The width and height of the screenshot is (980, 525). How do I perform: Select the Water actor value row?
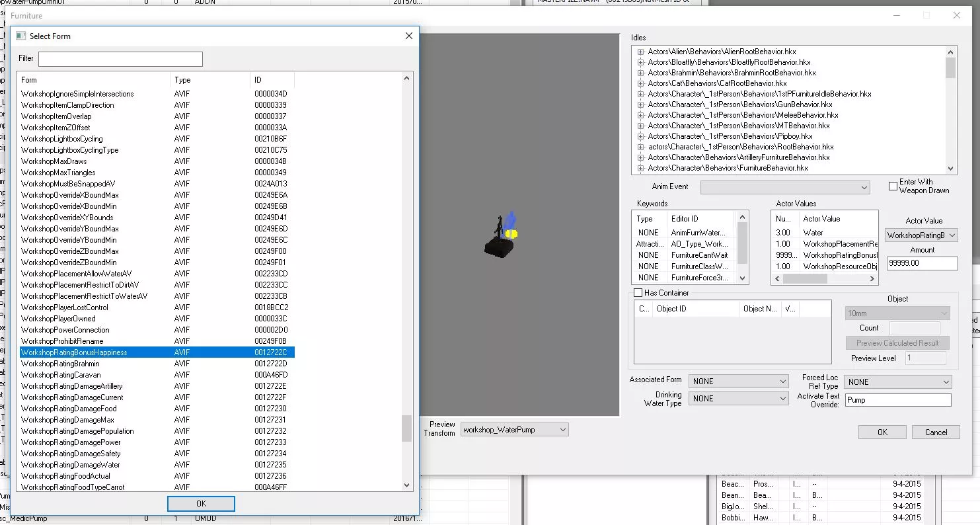(x=825, y=233)
